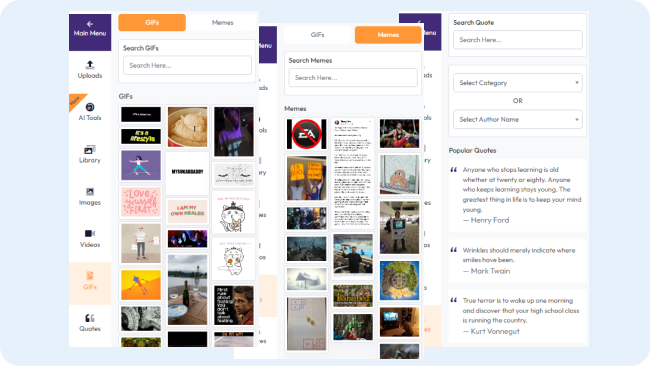This screenshot has width=650, height=366.
Task: Select the Game Boy costume meme
Action: (400, 228)
